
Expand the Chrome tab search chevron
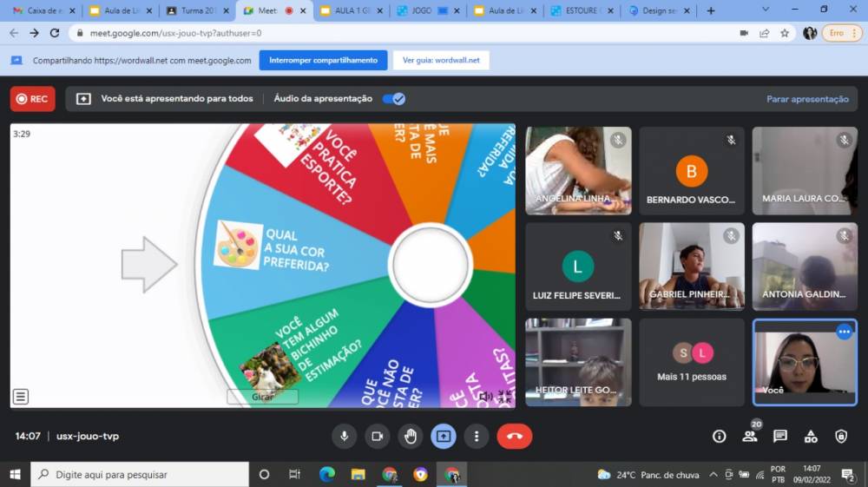coord(766,10)
